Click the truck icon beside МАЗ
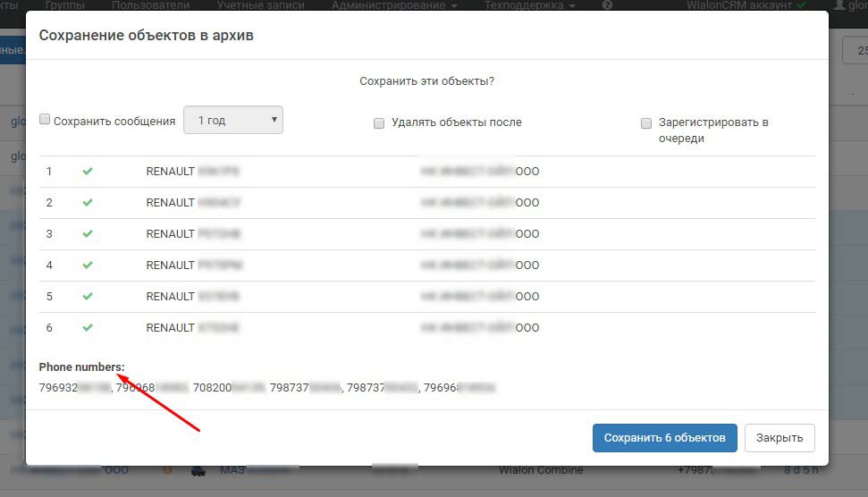Image resolution: width=868 pixels, height=497 pixels. pos(199,470)
